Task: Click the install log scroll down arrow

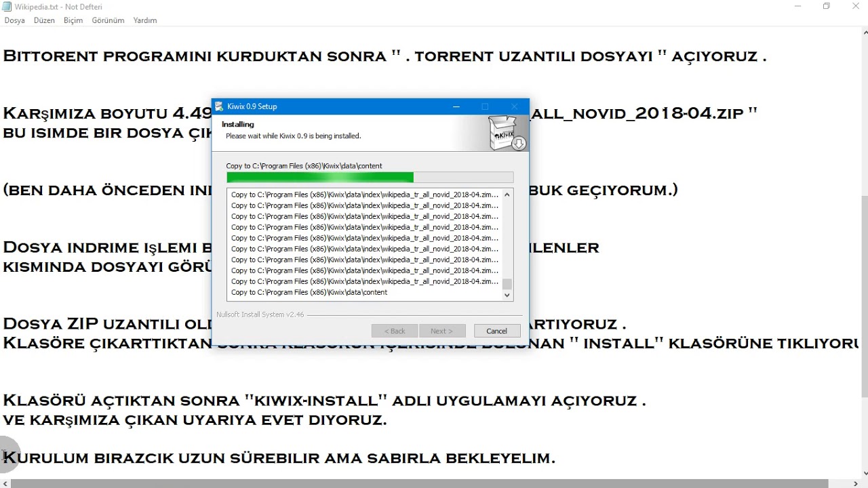Action: [507, 295]
